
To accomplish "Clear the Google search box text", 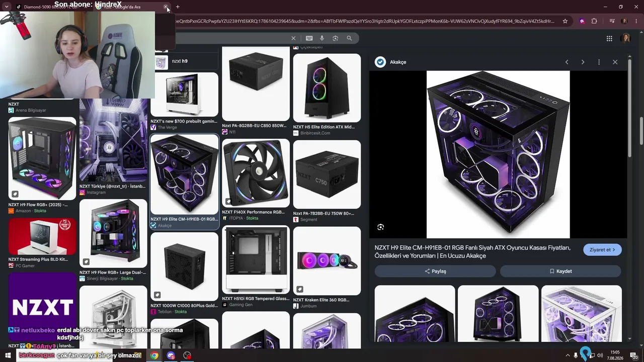I will click(293, 38).
